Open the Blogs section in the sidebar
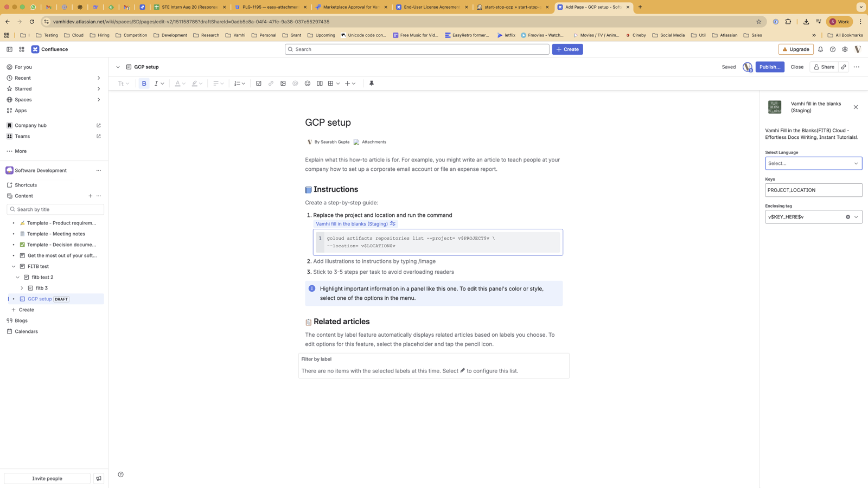 click(x=21, y=320)
